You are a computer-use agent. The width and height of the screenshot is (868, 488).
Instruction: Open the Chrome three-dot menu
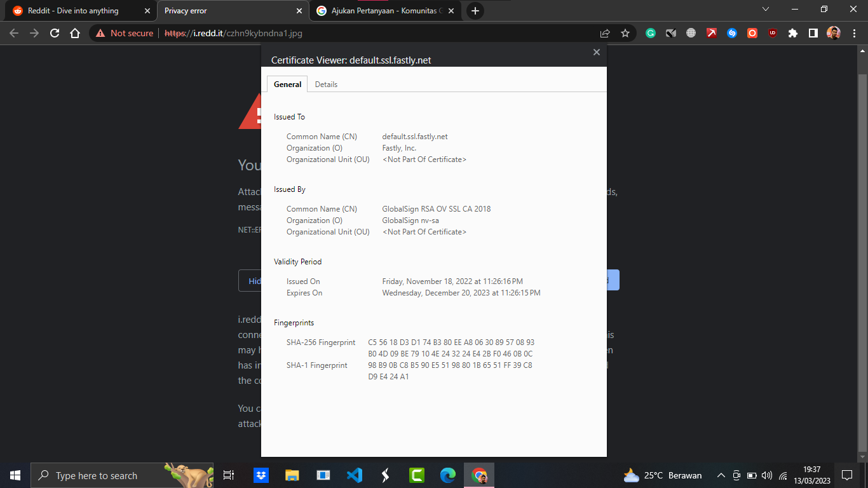tap(853, 33)
